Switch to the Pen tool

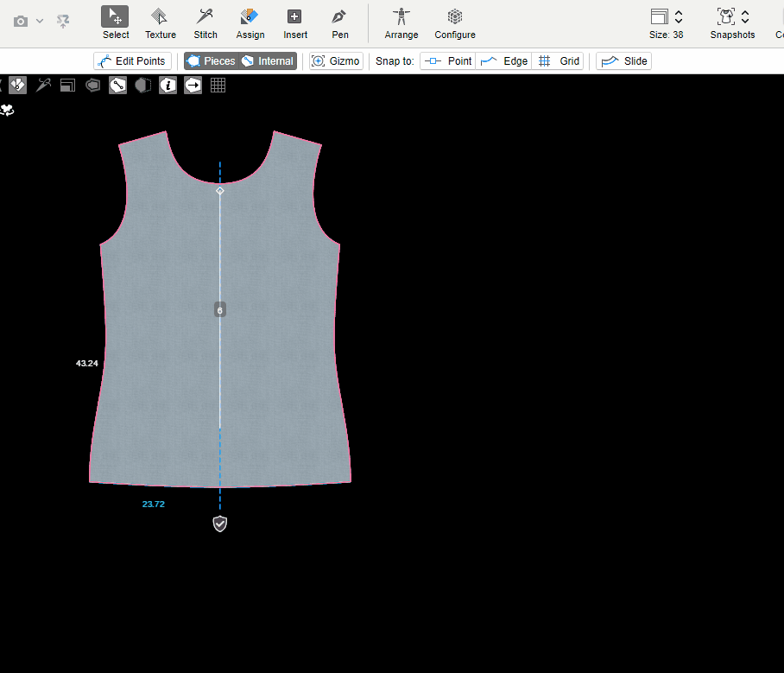coord(340,23)
